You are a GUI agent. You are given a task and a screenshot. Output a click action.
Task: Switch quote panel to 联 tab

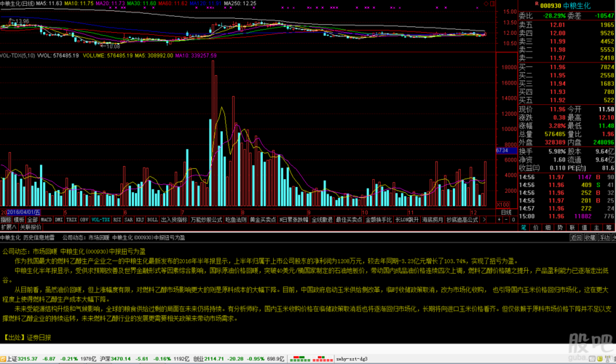pyautogui.click(x=572, y=227)
